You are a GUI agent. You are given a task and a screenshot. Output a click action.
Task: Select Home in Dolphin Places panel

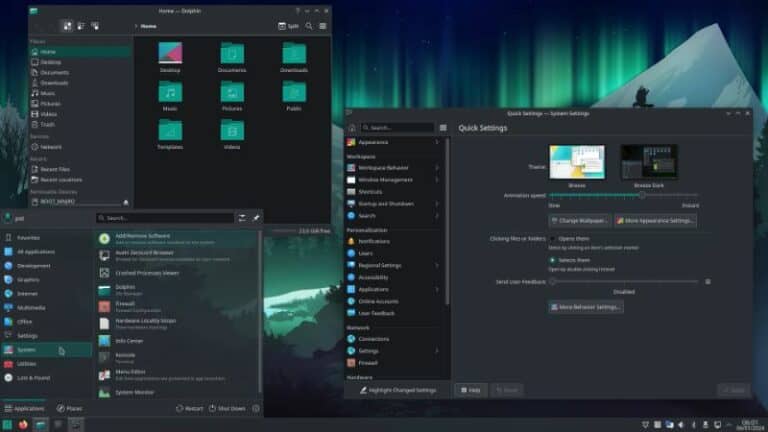click(80, 51)
